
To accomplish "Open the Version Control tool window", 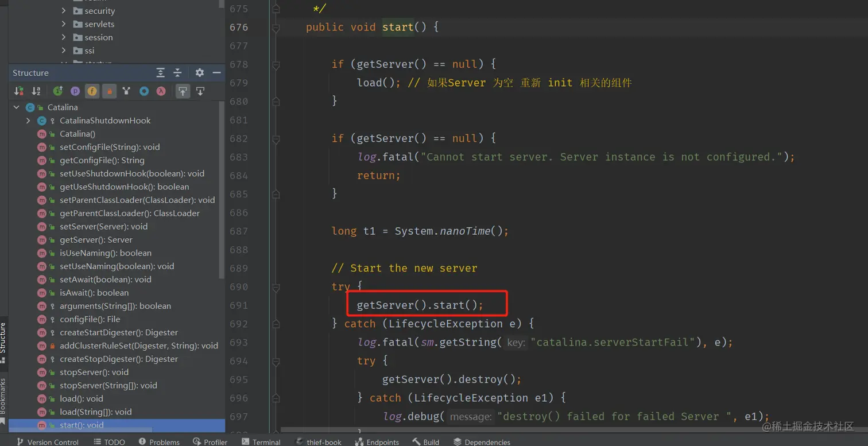I will 48,441.
